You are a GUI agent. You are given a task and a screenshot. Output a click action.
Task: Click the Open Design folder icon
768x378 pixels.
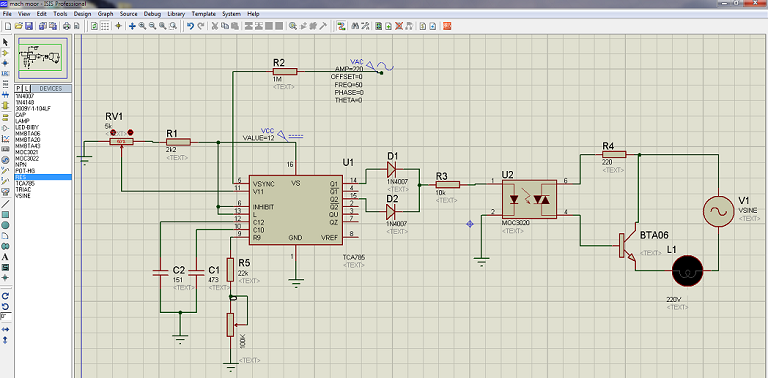point(19,26)
